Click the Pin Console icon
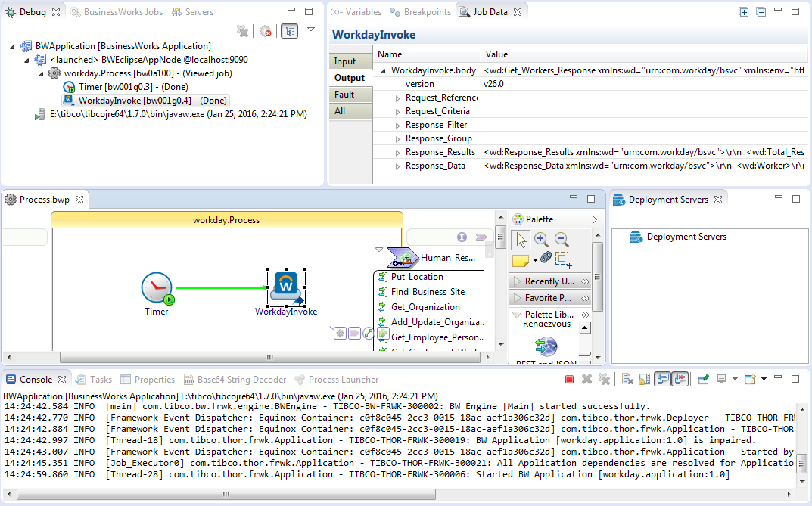This screenshot has height=506, width=812. pos(704,379)
